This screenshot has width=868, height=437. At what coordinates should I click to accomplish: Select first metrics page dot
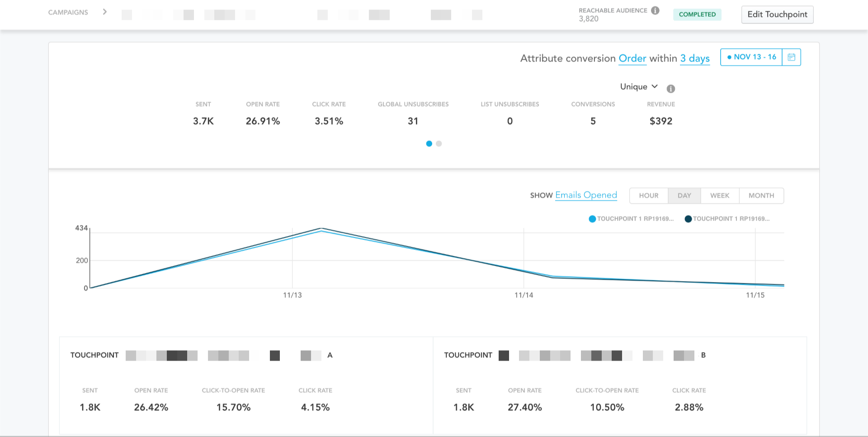click(429, 144)
